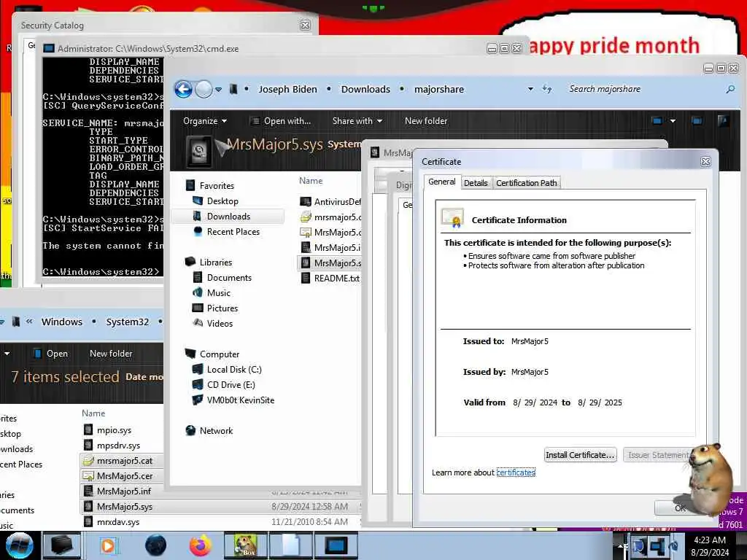
Task: Create a New folder in majorshare
Action: tap(426, 121)
